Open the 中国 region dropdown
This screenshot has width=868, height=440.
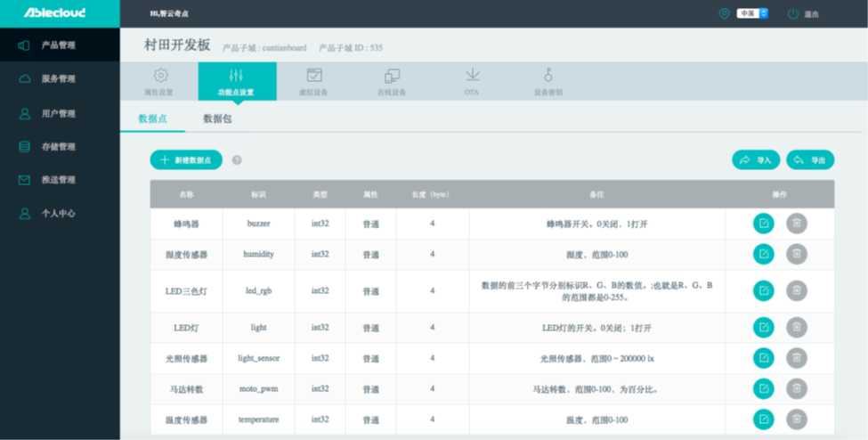click(x=751, y=13)
